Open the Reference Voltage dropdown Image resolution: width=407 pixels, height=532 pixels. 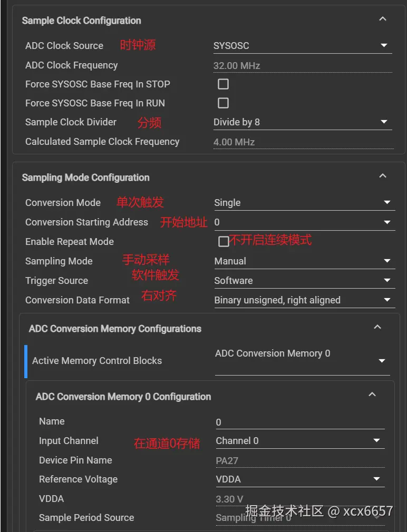[x=299, y=479]
